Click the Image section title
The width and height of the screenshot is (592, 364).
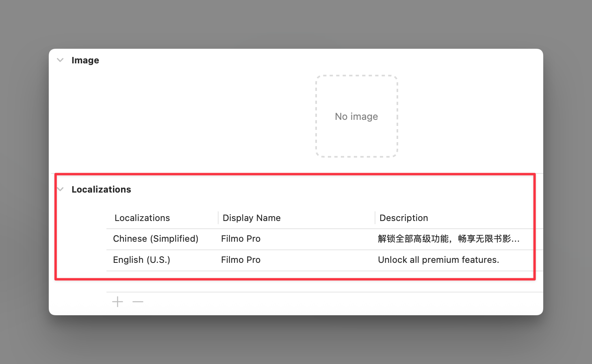(85, 60)
